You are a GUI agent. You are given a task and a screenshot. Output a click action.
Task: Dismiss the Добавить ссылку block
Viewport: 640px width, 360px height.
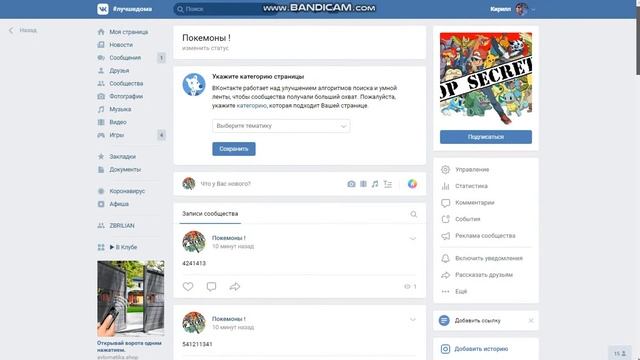pos(531,321)
